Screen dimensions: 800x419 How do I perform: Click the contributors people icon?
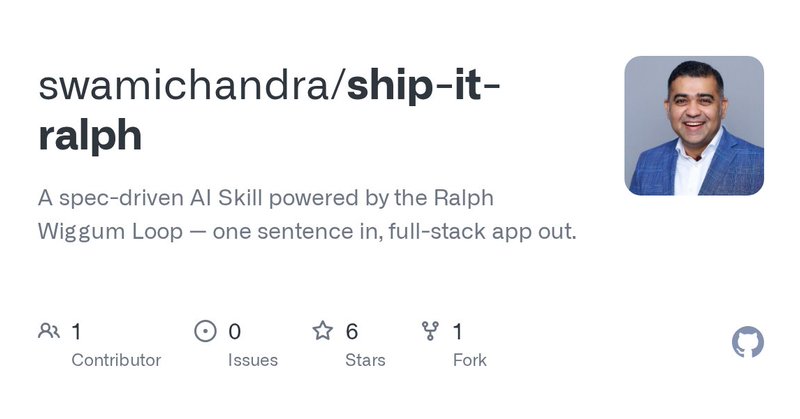(x=49, y=331)
